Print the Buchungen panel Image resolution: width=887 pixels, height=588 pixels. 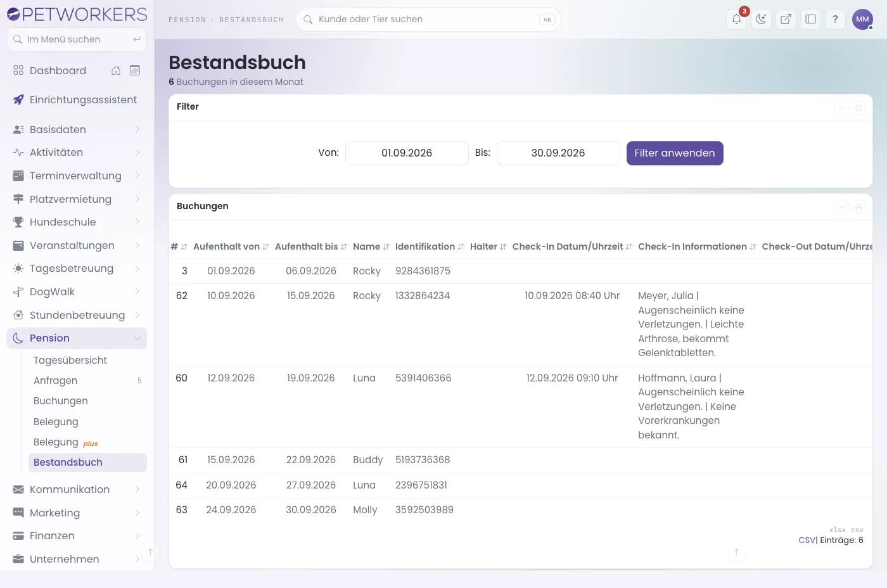[858, 207]
